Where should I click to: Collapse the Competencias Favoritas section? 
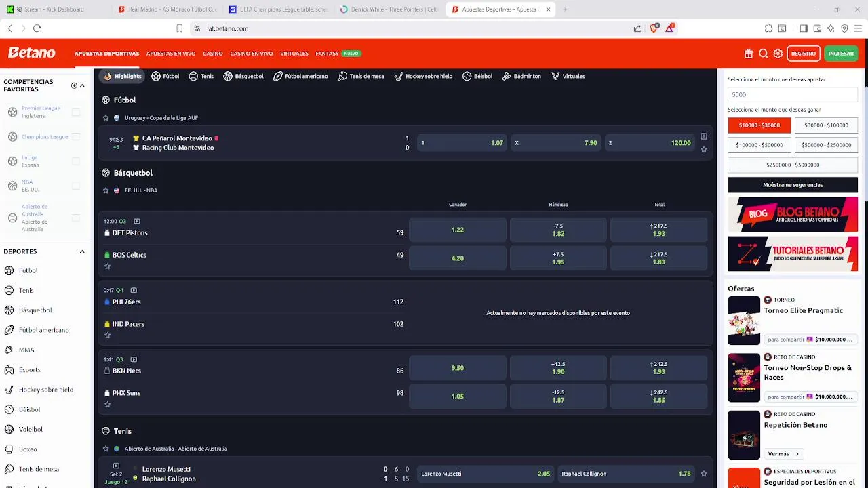coord(82,85)
